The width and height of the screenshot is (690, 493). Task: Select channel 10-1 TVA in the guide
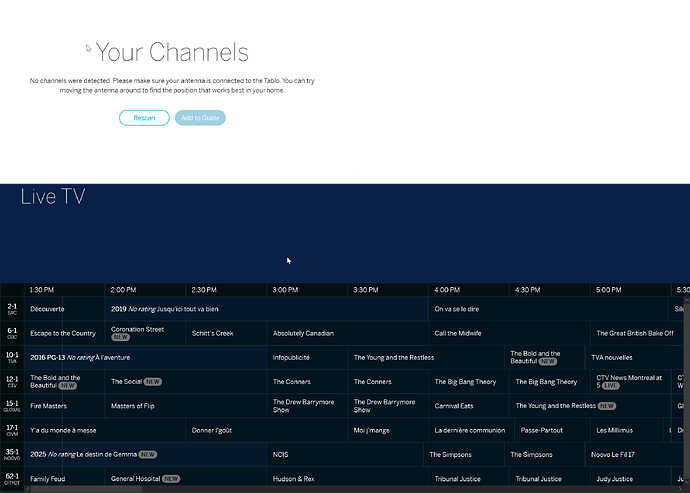coord(12,357)
